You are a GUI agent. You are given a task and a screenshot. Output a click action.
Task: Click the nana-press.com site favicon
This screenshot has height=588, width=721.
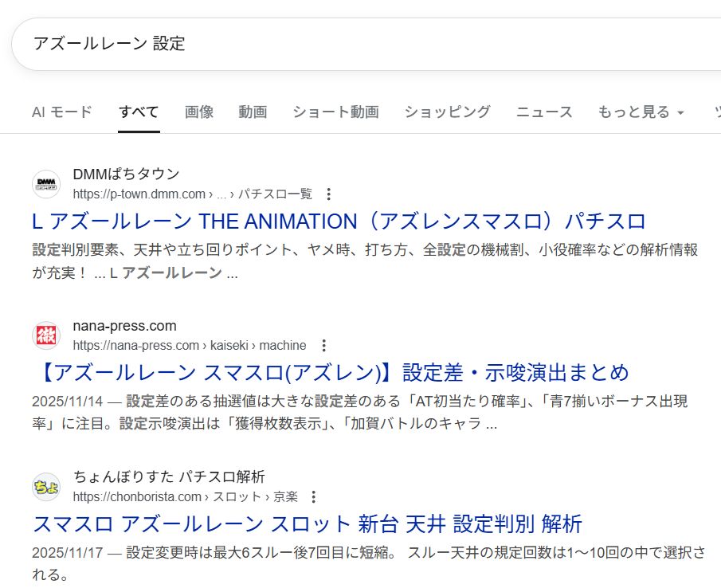46,335
